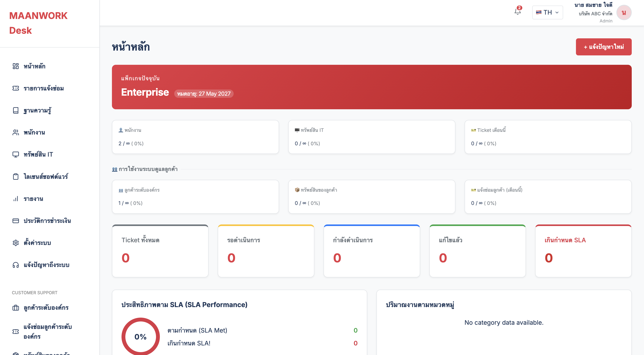
Task: Click the users icon beside พนักงาน
Action: click(16, 132)
